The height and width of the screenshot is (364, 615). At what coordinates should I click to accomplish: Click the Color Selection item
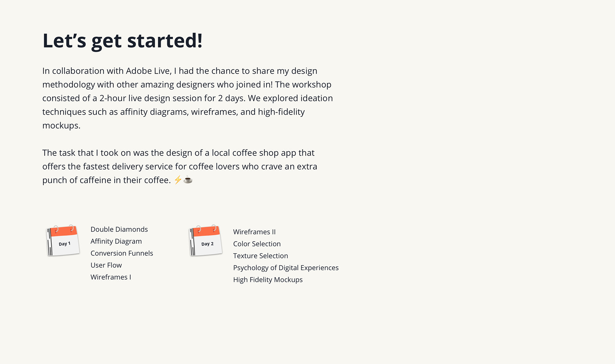pos(257,244)
